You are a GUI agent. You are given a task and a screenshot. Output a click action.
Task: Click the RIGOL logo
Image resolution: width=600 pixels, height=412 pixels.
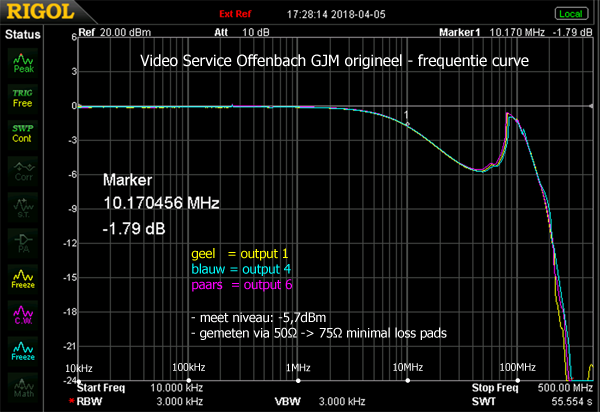point(40,12)
